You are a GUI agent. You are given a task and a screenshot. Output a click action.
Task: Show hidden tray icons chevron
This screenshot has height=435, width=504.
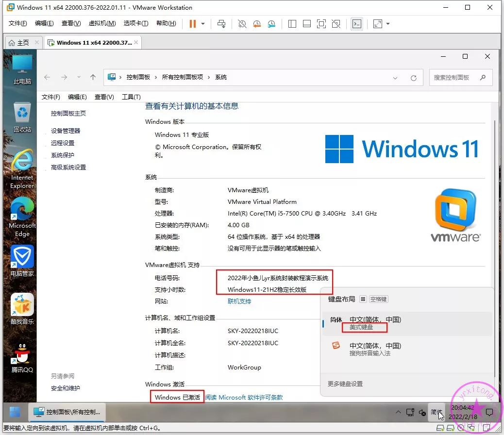[x=399, y=412]
